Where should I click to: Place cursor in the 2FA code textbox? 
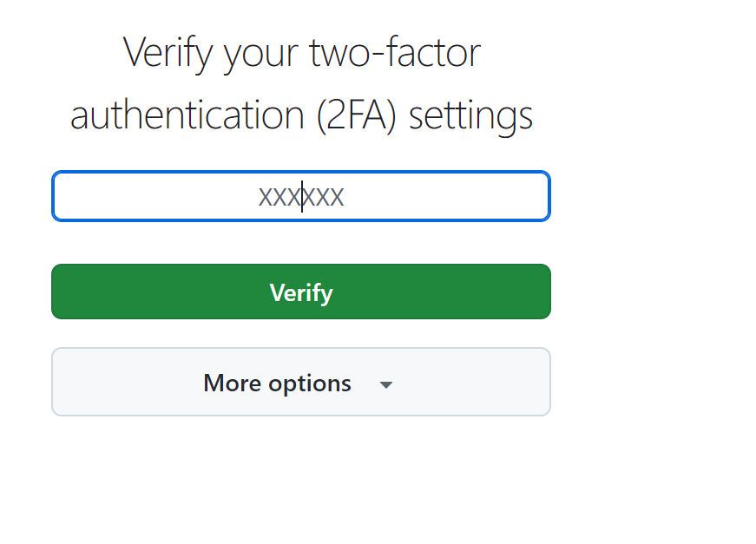point(301,196)
